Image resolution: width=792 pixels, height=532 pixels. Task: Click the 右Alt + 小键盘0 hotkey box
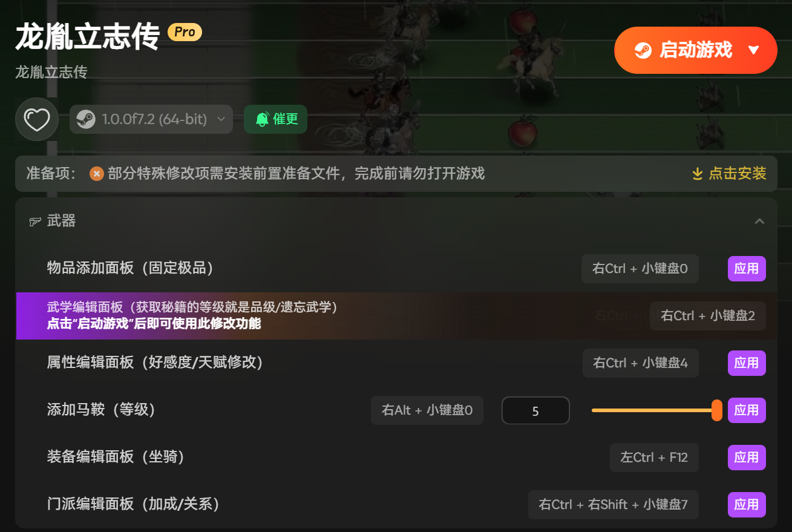tap(427, 410)
